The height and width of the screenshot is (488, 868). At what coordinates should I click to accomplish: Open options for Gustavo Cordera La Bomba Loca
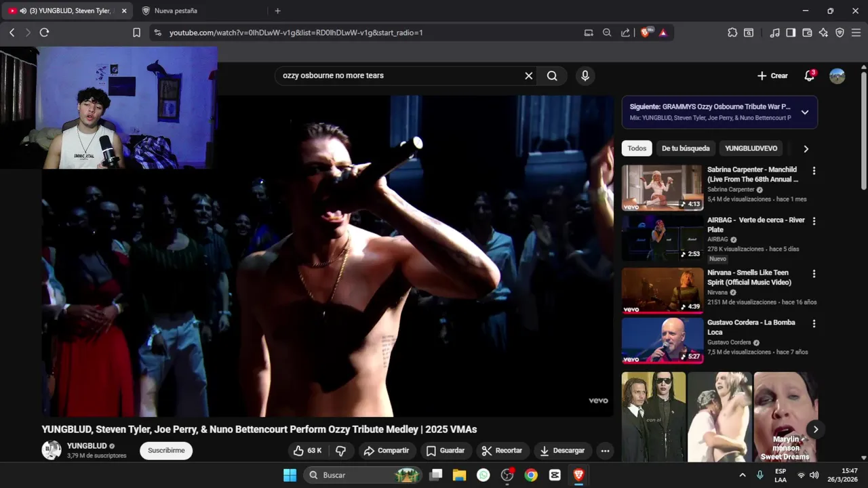coord(814,324)
